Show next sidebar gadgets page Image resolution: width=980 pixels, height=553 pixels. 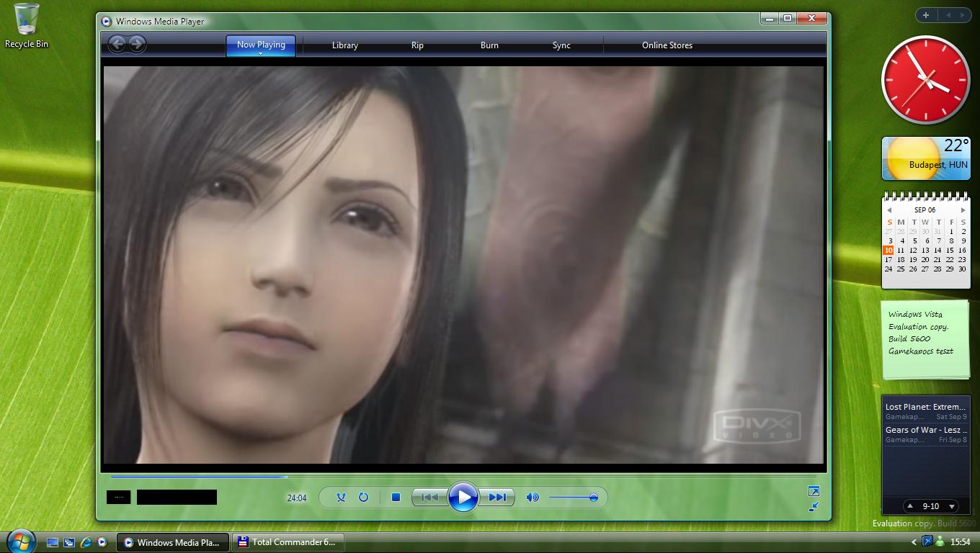pyautogui.click(x=962, y=14)
